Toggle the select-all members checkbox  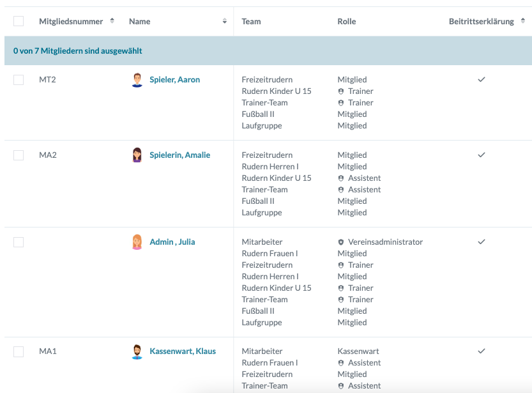(19, 21)
